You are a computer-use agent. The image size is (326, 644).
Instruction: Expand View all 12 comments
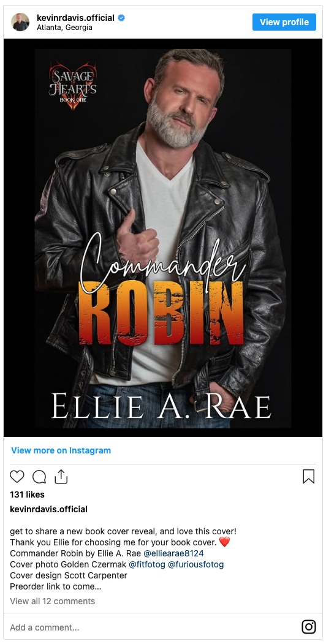pyautogui.click(x=52, y=601)
